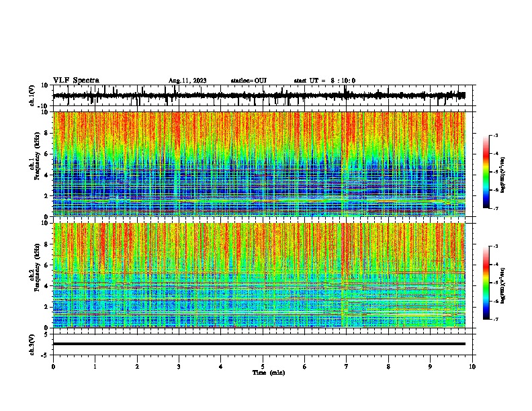Screen dimensions: 532x411
Task: Select the ch.3 voltage trace panel
Action: [x=263, y=345]
